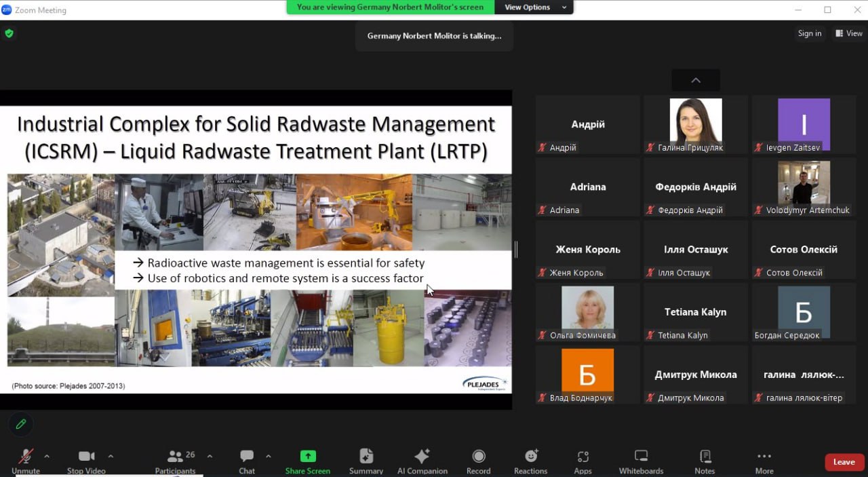The height and width of the screenshot is (477, 868).
Task: Open the Notes tool
Action: pyautogui.click(x=705, y=461)
